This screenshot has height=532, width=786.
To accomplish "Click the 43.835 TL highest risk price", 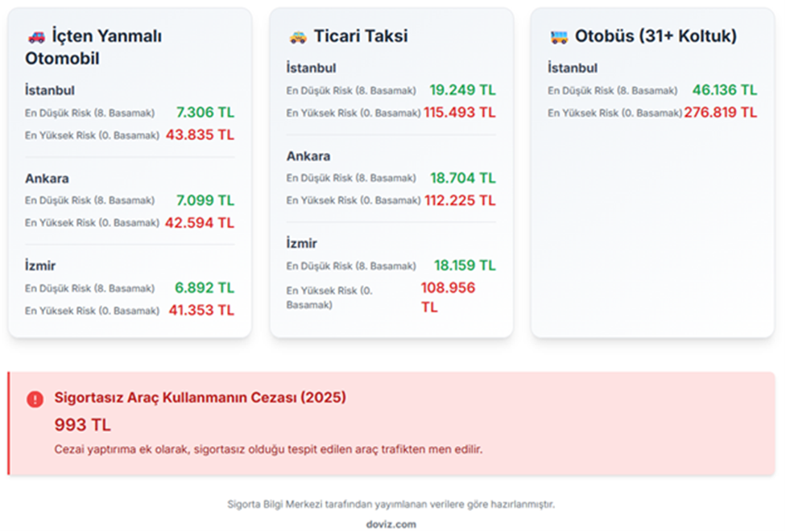I will [x=201, y=134].
